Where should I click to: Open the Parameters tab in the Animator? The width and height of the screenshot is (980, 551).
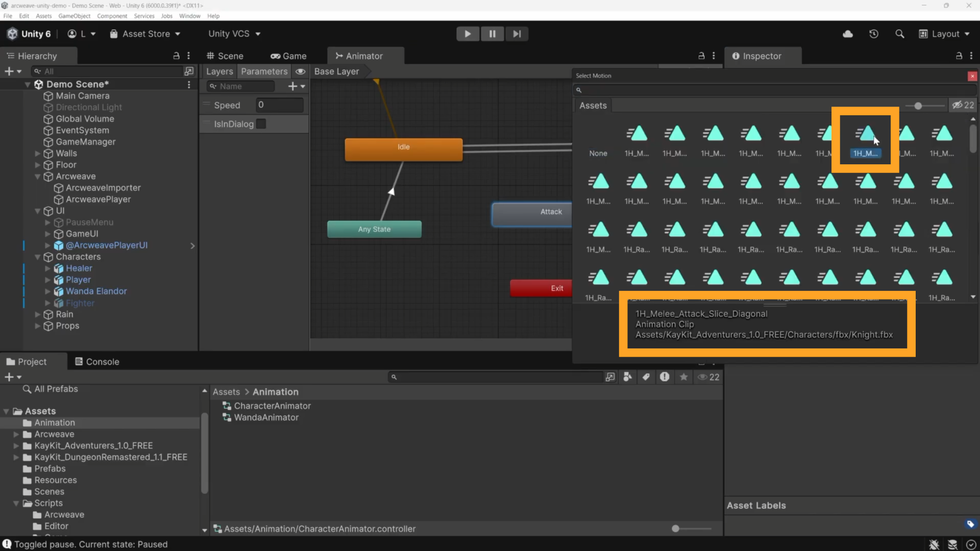coord(264,71)
